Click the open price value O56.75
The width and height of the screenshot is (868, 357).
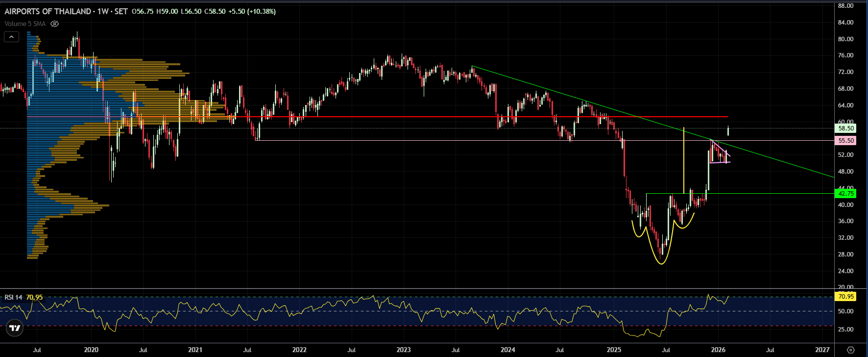tap(143, 11)
